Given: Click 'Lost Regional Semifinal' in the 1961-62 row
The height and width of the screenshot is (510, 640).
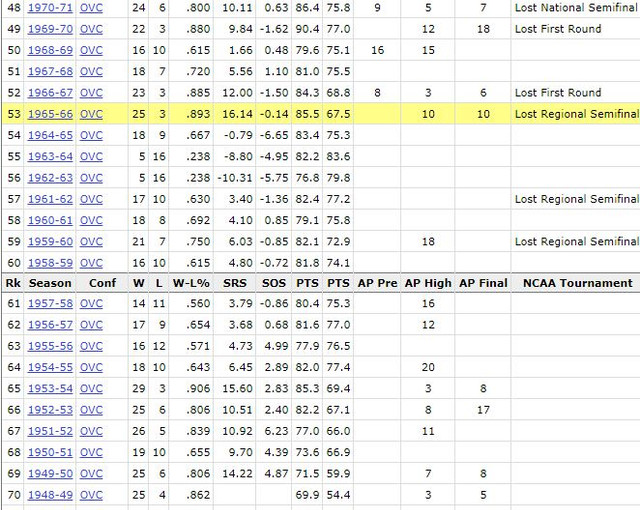Looking at the screenshot, I should click(x=577, y=199).
